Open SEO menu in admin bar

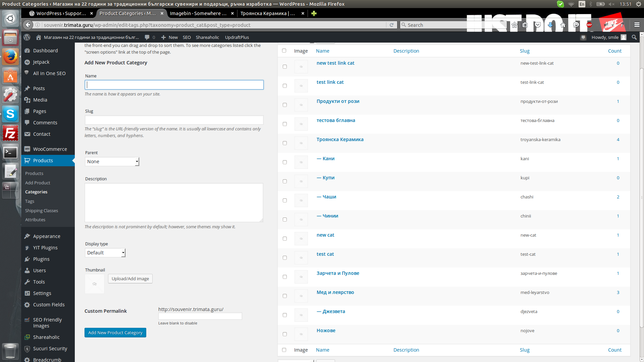coord(187,37)
